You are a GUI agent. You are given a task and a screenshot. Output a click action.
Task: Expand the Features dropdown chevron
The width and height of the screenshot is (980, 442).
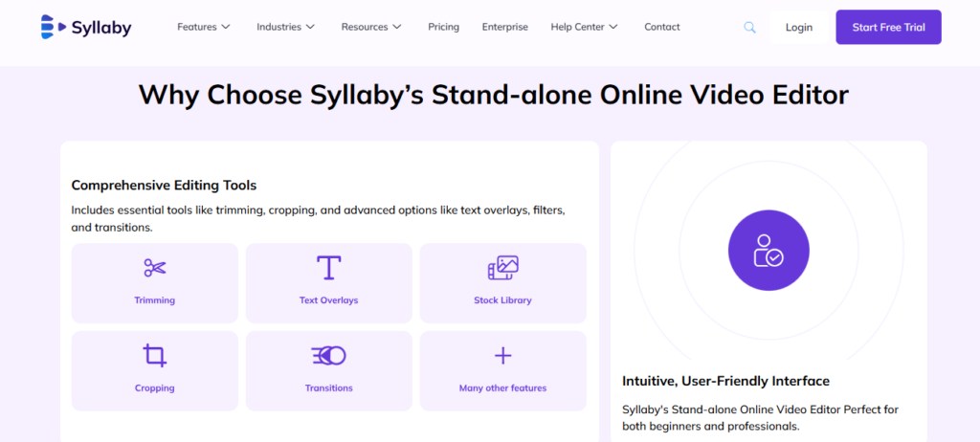point(226,27)
